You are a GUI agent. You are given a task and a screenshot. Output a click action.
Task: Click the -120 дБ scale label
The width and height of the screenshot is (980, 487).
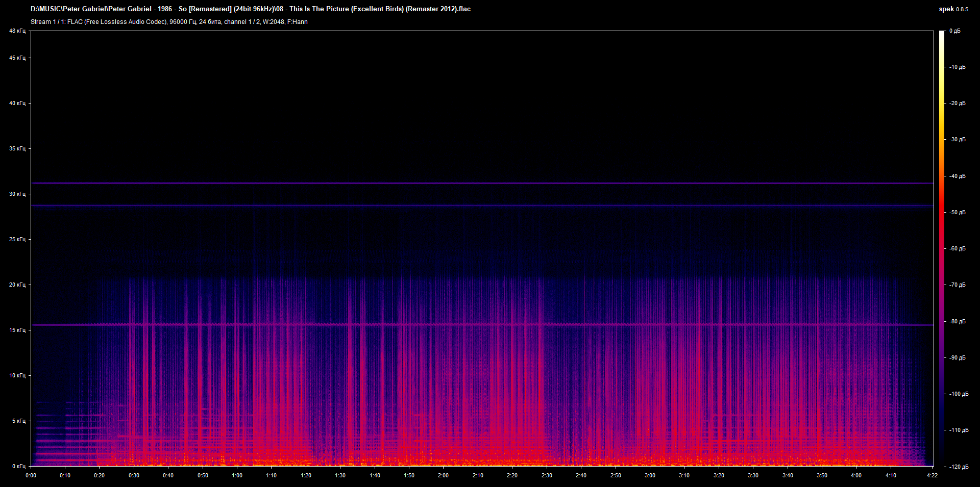[958, 467]
